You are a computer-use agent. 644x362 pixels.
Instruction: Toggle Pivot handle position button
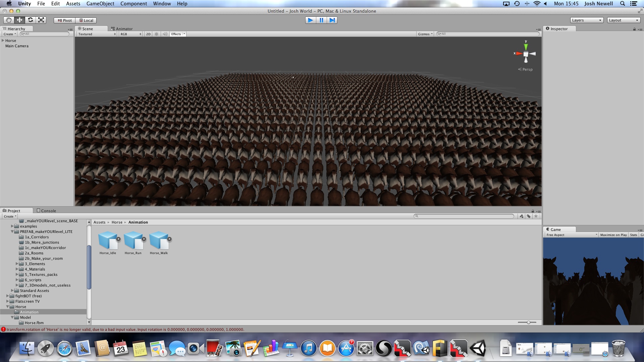(x=65, y=20)
